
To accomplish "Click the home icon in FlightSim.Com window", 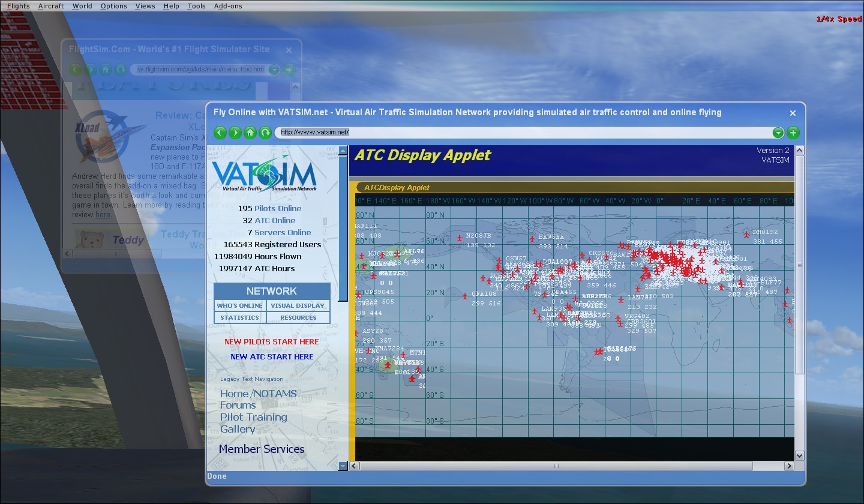I will click(x=105, y=70).
